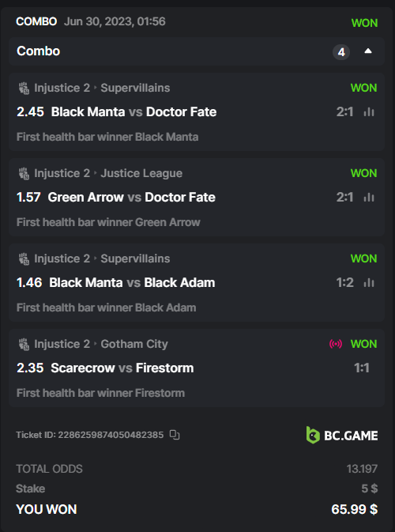Viewport: 395px width, 532px height.
Task: Open the Justice League league link
Action: tap(141, 173)
